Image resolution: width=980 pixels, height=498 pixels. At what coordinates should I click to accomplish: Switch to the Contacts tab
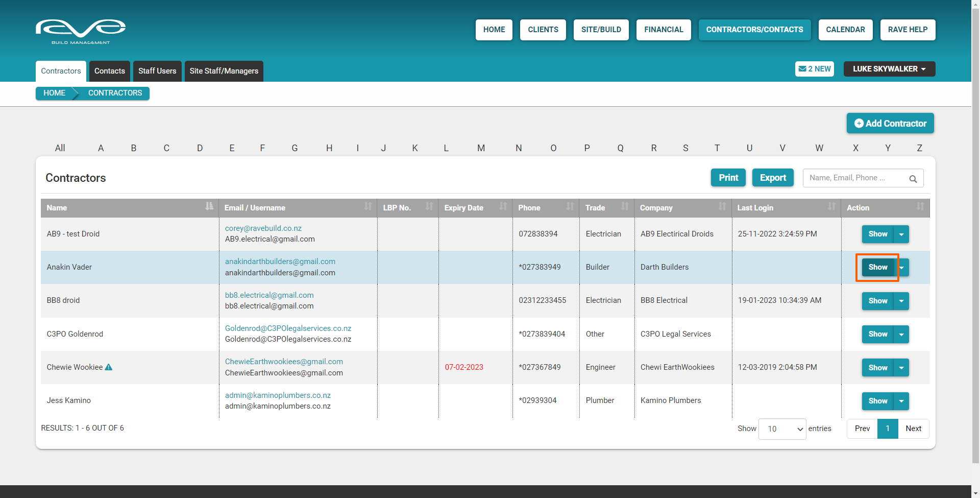tap(110, 71)
